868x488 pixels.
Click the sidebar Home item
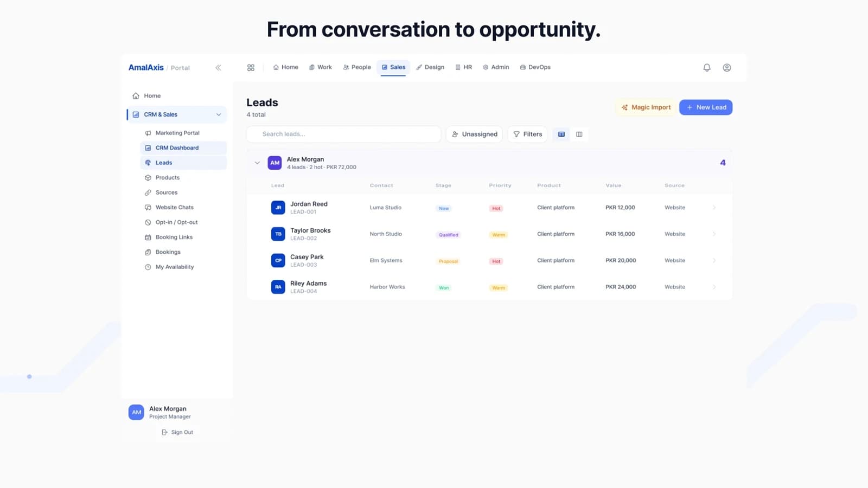click(177, 96)
